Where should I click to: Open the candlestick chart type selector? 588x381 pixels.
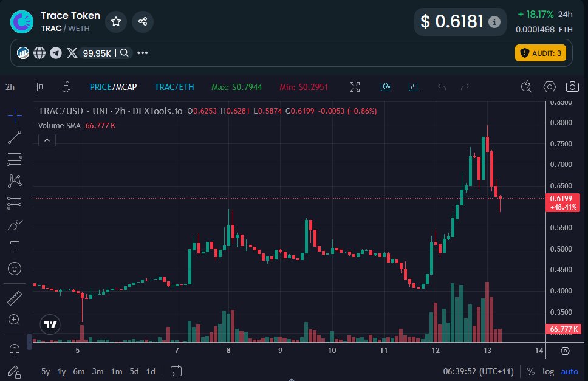38,87
